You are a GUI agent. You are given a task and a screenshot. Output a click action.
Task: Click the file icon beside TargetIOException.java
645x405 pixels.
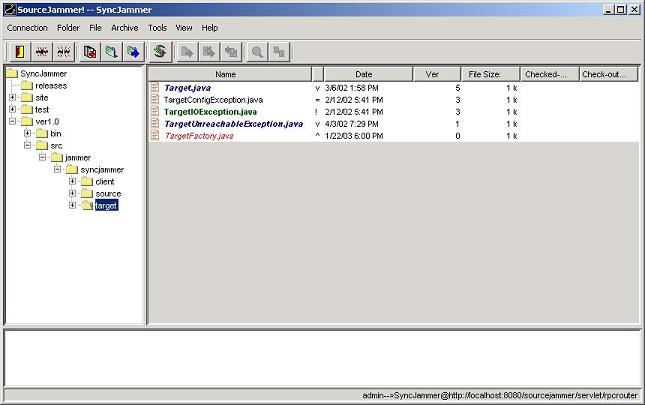(x=155, y=111)
